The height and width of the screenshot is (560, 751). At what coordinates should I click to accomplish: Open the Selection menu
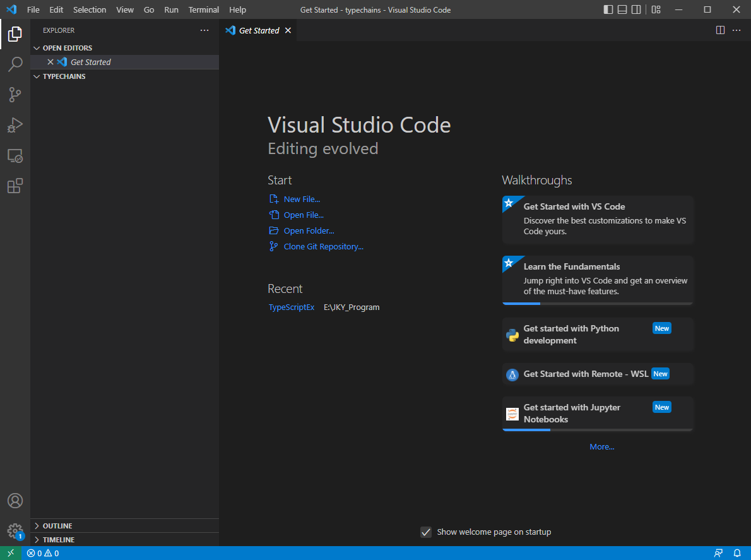click(x=90, y=9)
